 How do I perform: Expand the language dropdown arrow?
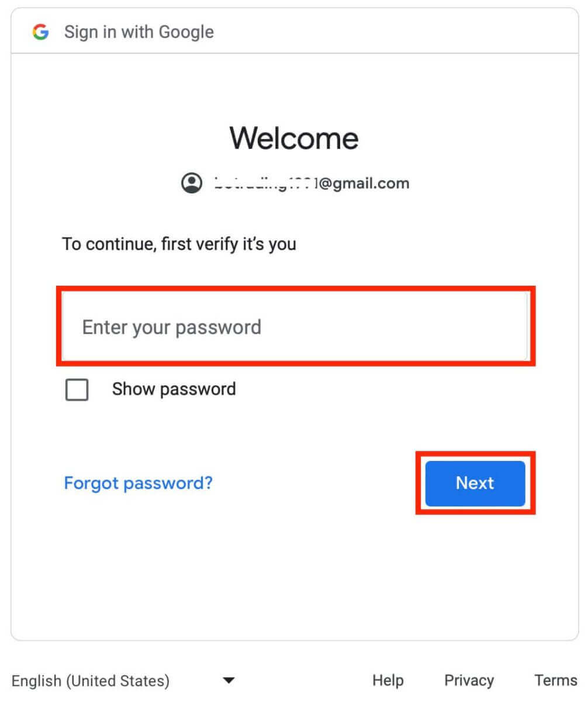coord(229,681)
